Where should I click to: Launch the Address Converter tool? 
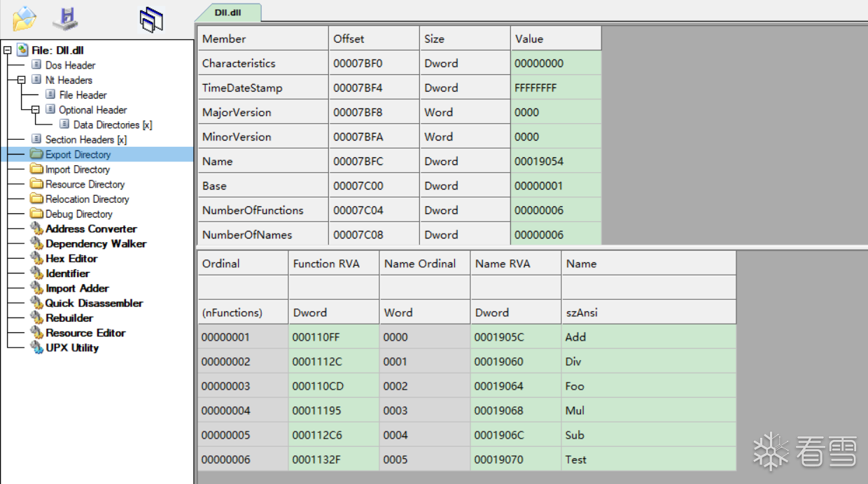click(91, 229)
